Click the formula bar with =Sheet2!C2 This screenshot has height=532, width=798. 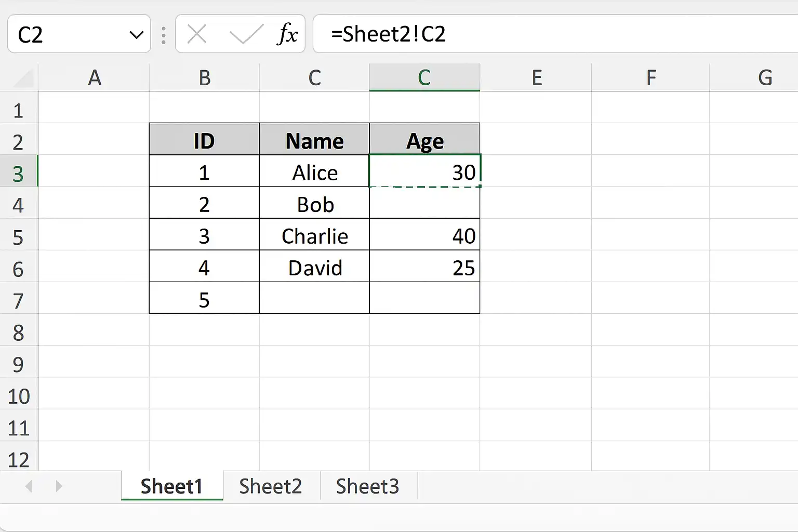click(x=555, y=34)
